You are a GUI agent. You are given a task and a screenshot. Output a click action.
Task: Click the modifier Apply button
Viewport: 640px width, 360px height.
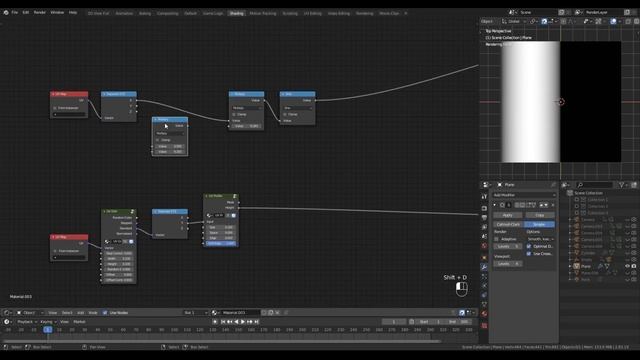tap(507, 215)
